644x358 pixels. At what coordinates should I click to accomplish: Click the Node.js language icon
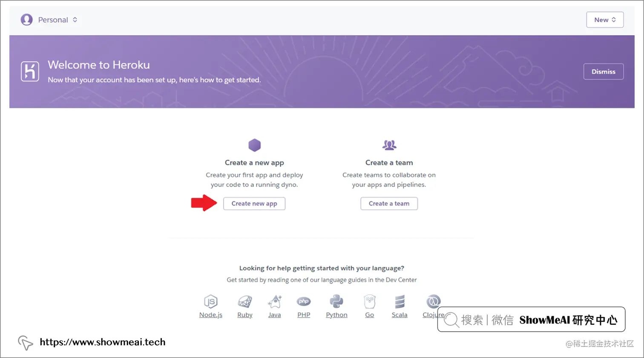point(211,301)
